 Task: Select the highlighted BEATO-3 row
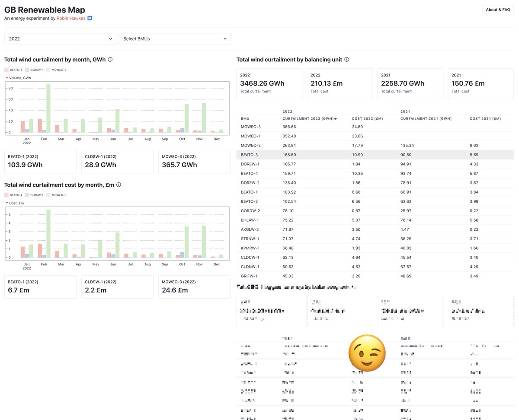pos(375,155)
